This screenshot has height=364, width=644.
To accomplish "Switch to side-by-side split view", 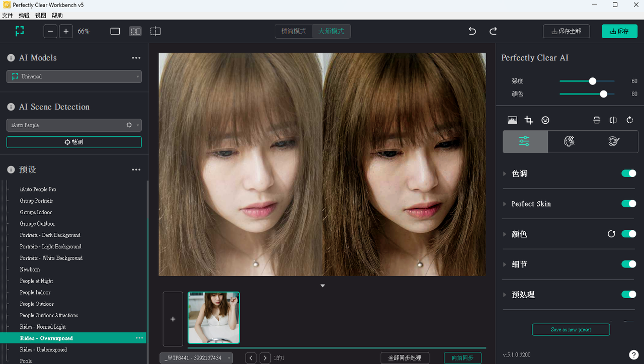I will point(135,31).
